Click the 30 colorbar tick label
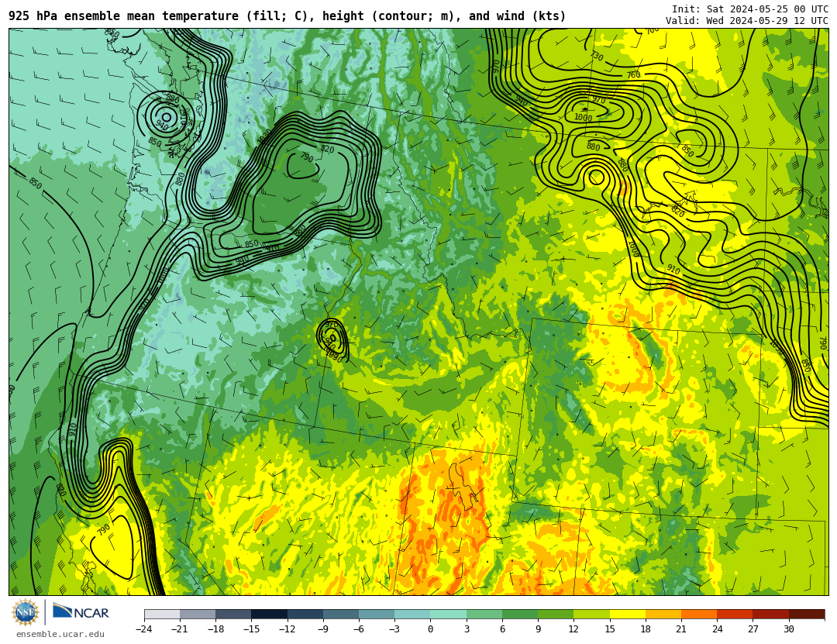Image resolution: width=837 pixels, height=644 pixels. point(788,629)
